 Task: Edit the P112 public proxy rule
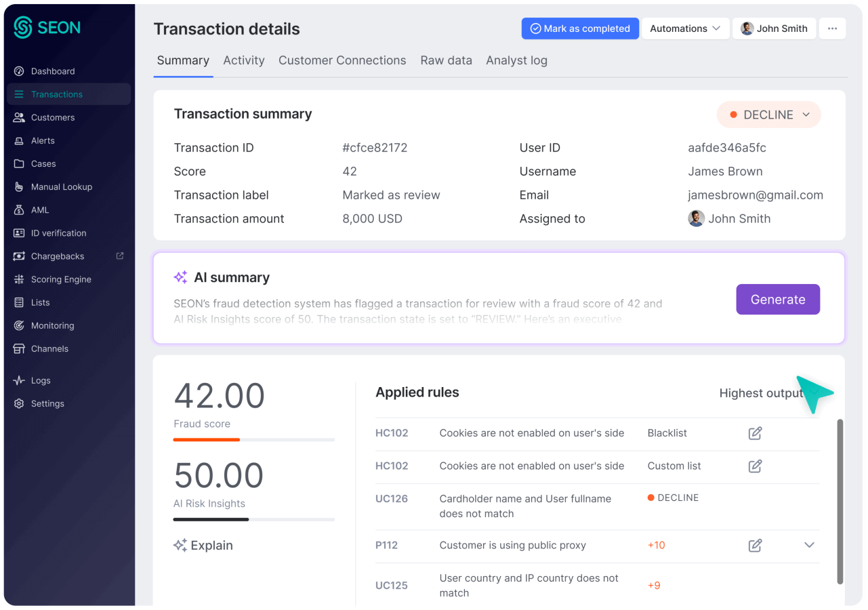(755, 546)
